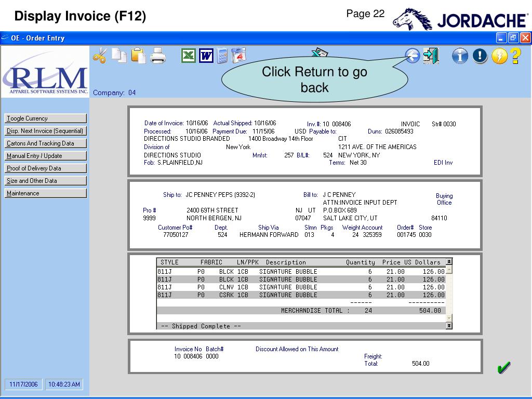This screenshot has width=532, height=399.
Task: Open Size and Other Data
Action: click(x=46, y=181)
